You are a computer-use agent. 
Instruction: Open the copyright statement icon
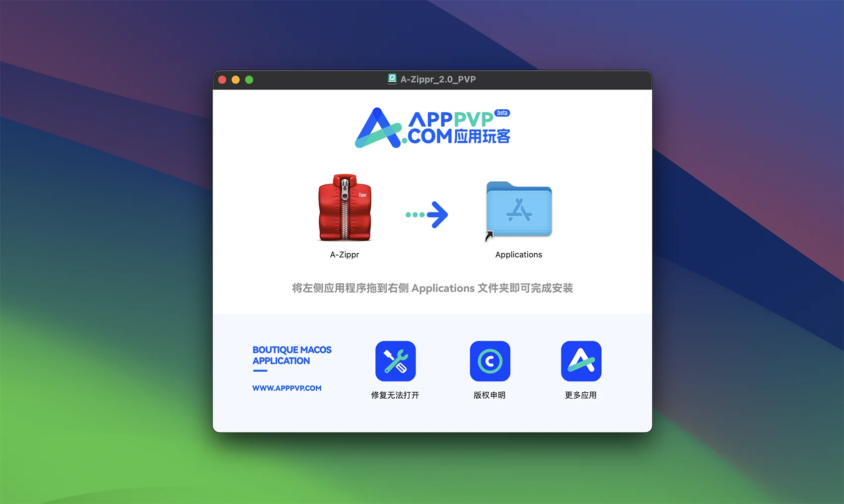[x=490, y=361]
